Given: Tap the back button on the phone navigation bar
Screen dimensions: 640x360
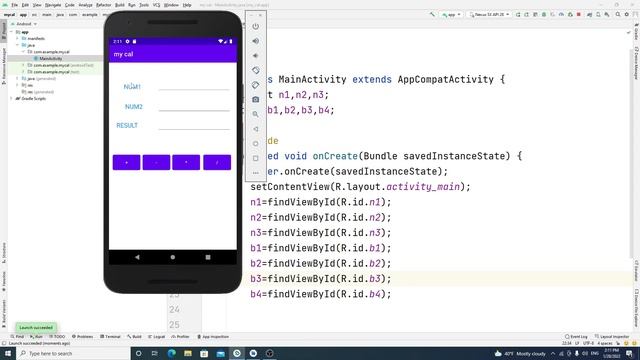Looking at the screenshot, I should point(137,257).
